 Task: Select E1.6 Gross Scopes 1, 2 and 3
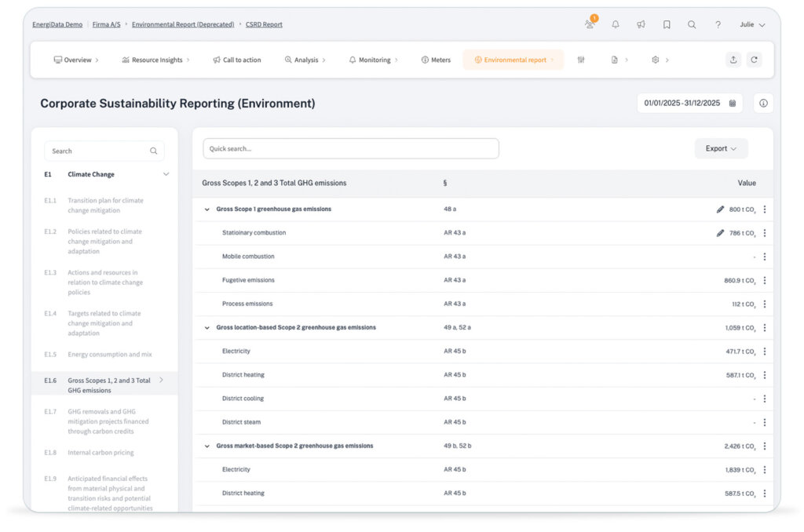(104, 385)
